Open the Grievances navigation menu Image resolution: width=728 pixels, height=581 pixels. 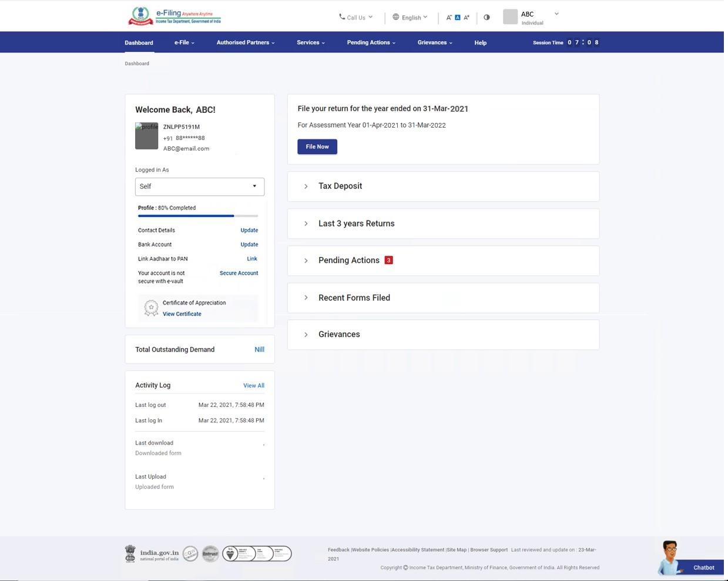[x=434, y=42]
